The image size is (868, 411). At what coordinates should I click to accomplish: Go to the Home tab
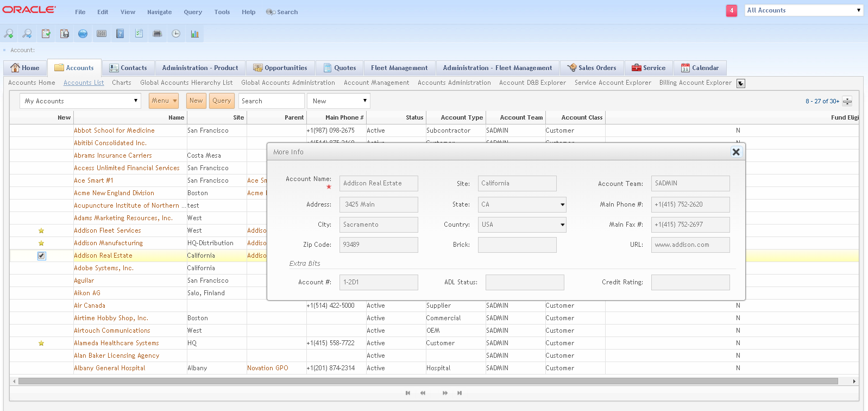point(25,68)
